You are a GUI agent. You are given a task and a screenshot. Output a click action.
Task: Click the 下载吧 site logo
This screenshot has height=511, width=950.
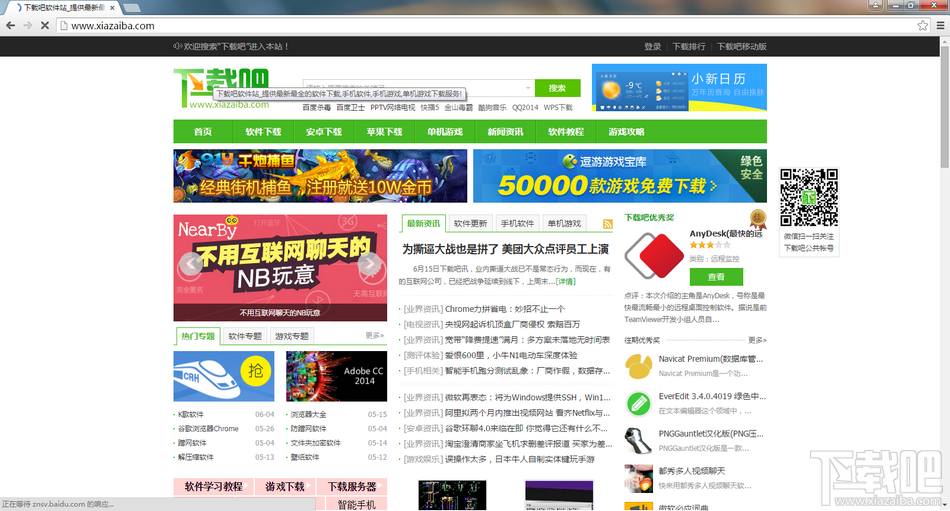[x=222, y=89]
